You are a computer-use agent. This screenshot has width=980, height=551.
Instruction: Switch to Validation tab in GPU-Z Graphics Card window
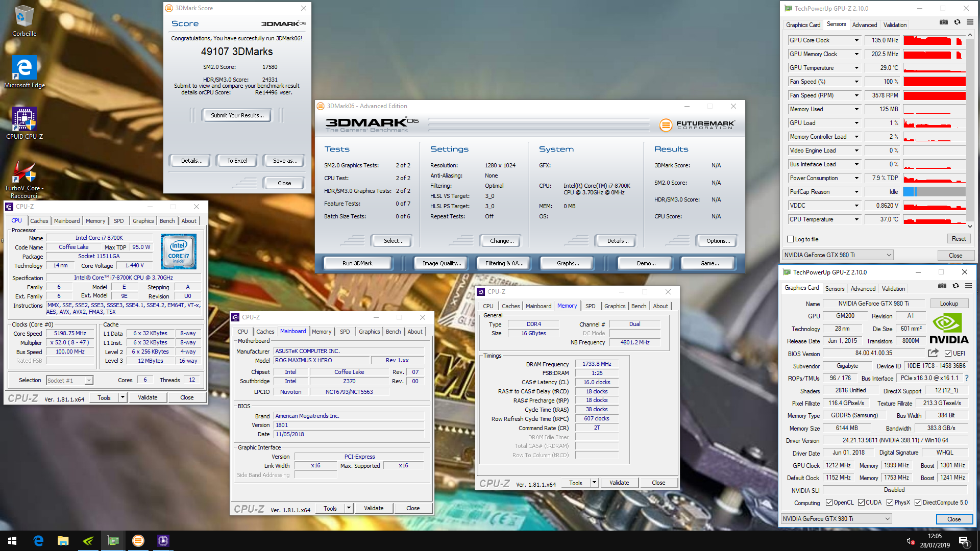[893, 289]
